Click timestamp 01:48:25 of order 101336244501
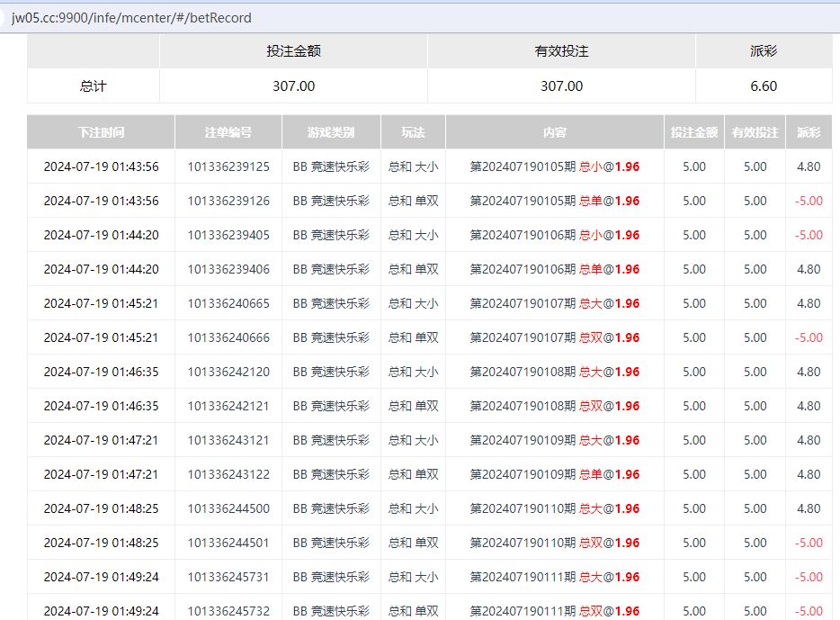 coord(101,543)
